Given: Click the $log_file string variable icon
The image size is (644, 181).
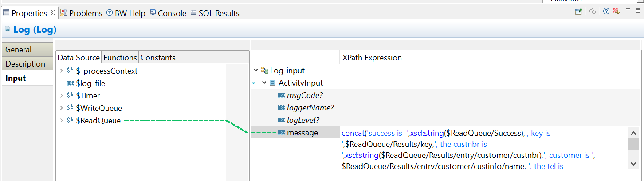Looking at the screenshot, I should 70,83.
